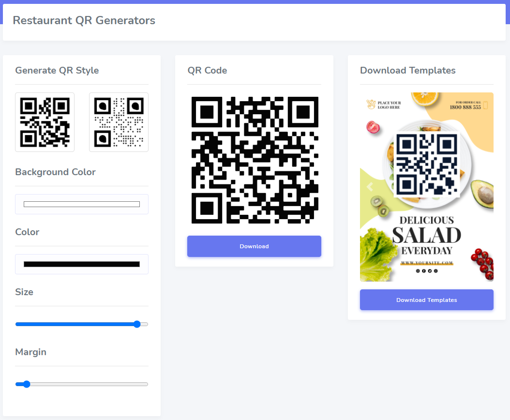510x420 pixels.
Task: Click the large generated QR code preview
Action: click(255, 160)
